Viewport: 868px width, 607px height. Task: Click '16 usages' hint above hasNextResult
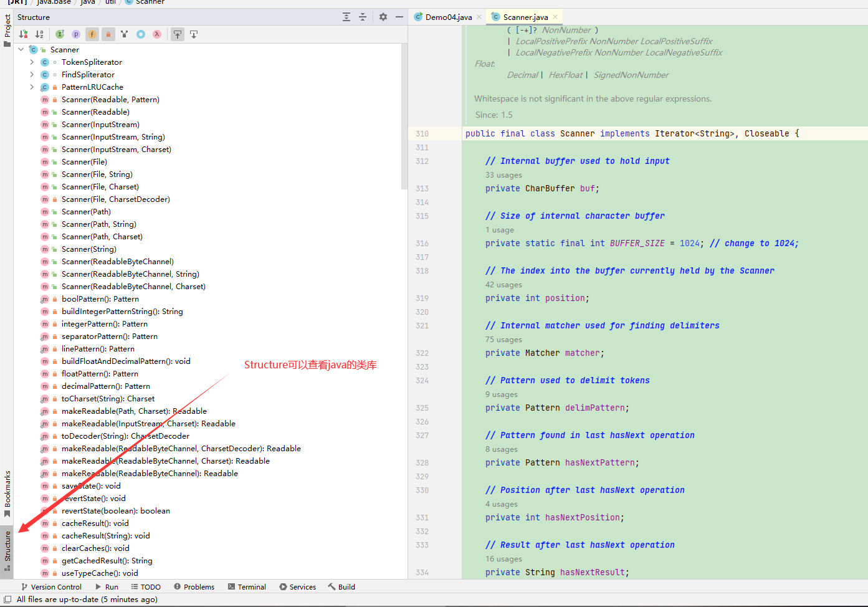(x=503, y=559)
